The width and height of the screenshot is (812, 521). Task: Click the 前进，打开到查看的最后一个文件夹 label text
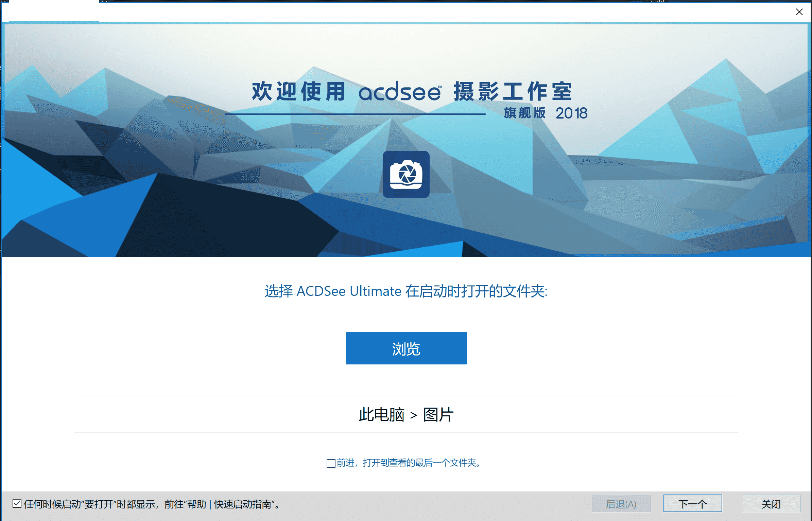(408, 463)
